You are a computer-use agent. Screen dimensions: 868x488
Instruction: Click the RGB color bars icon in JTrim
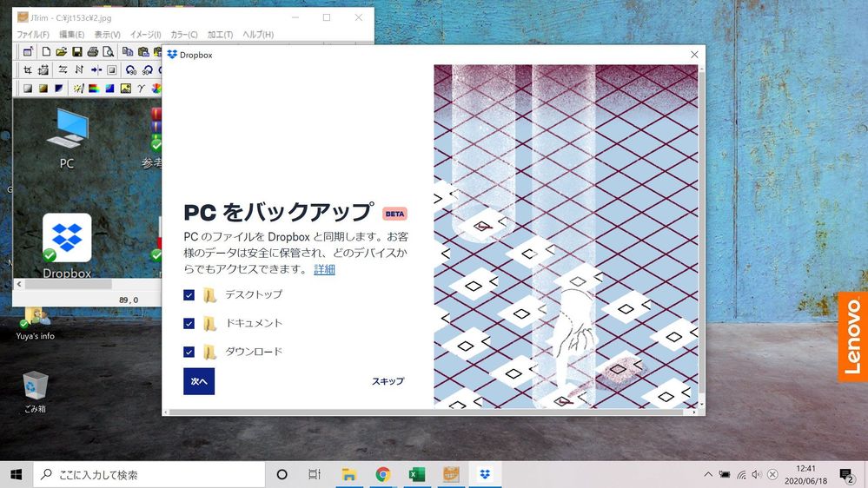point(94,88)
